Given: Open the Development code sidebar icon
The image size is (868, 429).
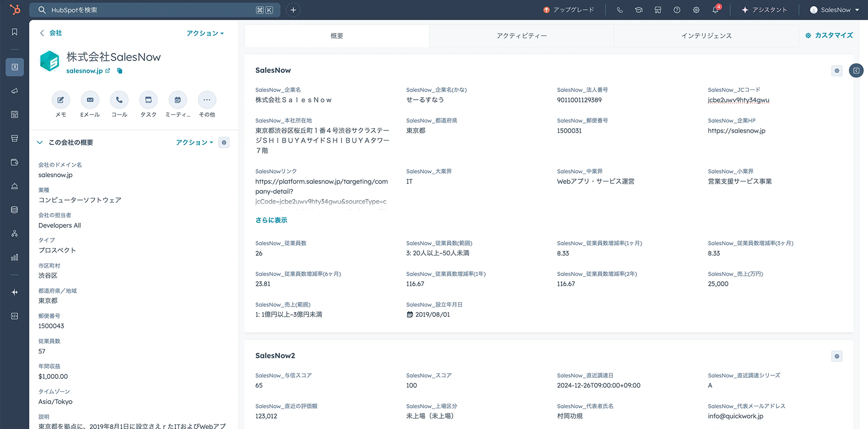Looking at the screenshot, I should (14, 316).
